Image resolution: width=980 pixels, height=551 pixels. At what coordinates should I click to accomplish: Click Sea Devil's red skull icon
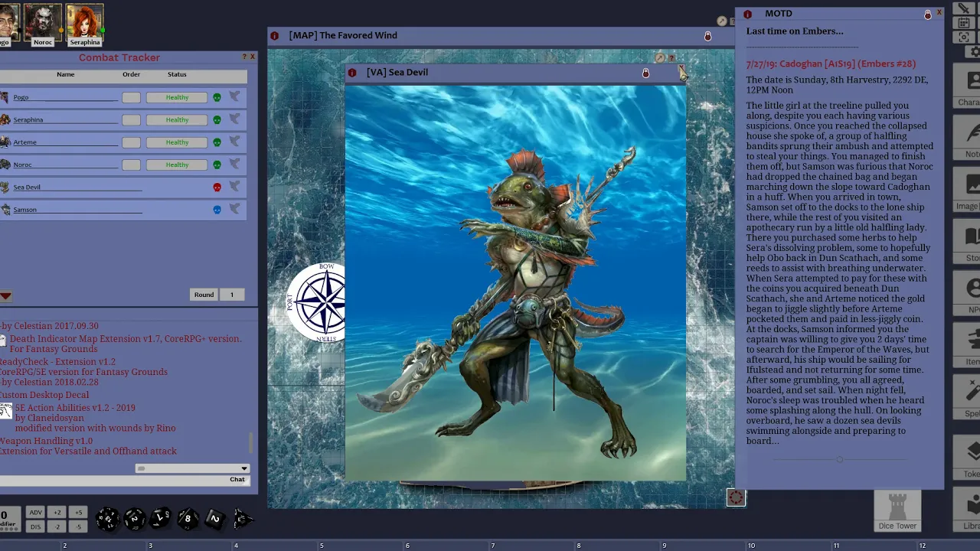[217, 187]
